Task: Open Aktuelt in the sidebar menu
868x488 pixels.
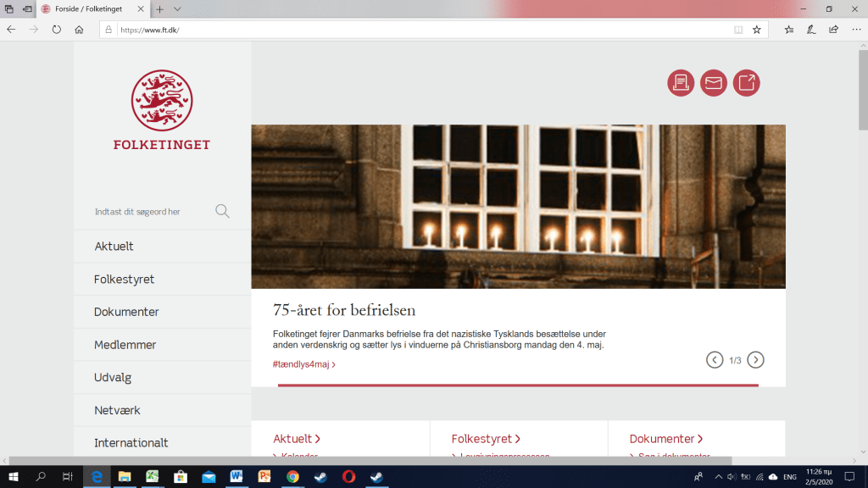Action: pyautogui.click(x=114, y=247)
